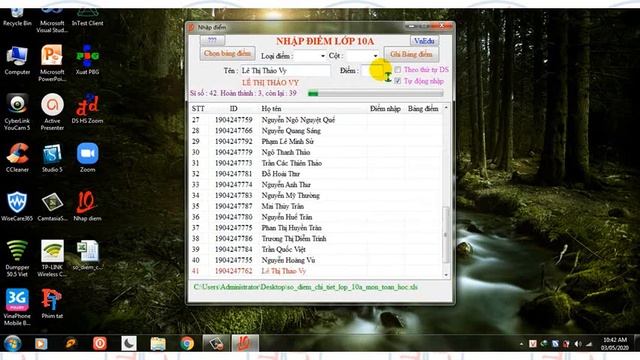Screen dimensions: 640x360
Task: Click the file path so_diem_chi_tiet_lop_10a status text
Action: 305,287
